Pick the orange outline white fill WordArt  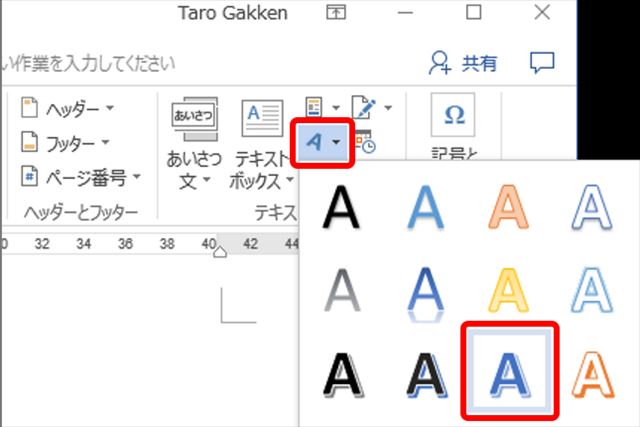tap(593, 375)
